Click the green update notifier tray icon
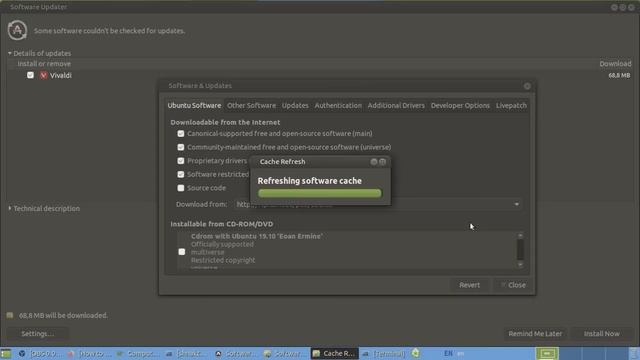The width and height of the screenshot is (640, 360). 416,353
